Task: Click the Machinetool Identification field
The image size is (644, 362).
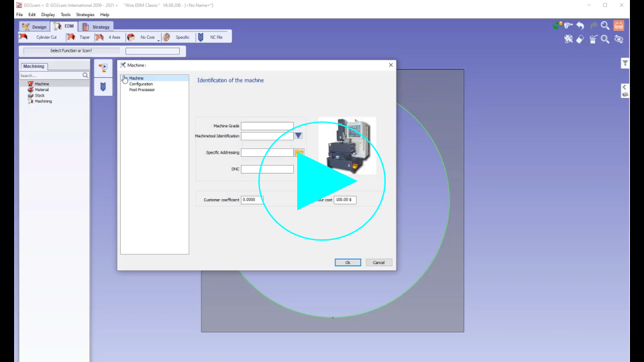Action: (x=267, y=136)
